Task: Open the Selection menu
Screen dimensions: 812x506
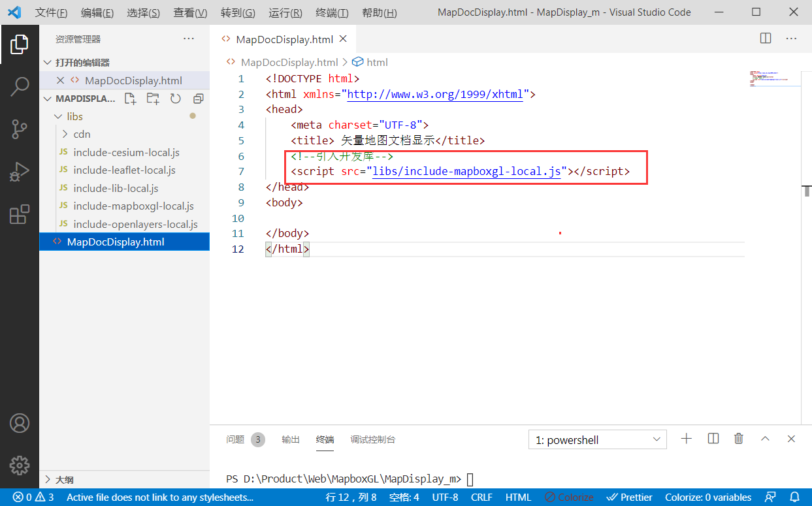Action: click(144, 12)
